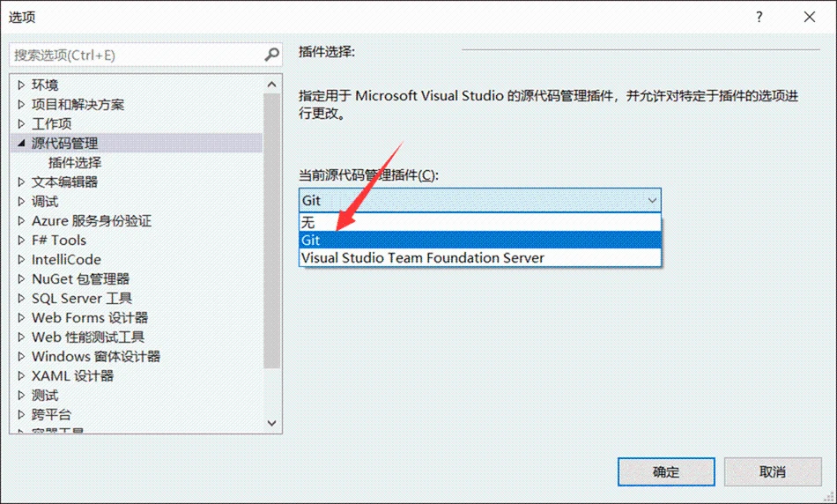The width and height of the screenshot is (837, 504).
Task: Expand the 项目和解决方案 node
Action: click(21, 104)
